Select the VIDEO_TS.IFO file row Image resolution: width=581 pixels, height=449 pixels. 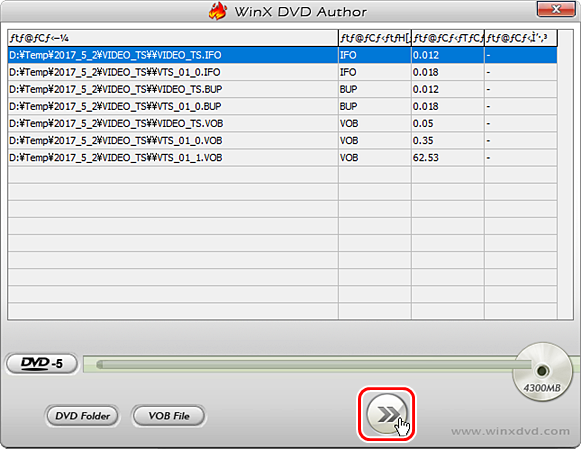tap(282, 55)
